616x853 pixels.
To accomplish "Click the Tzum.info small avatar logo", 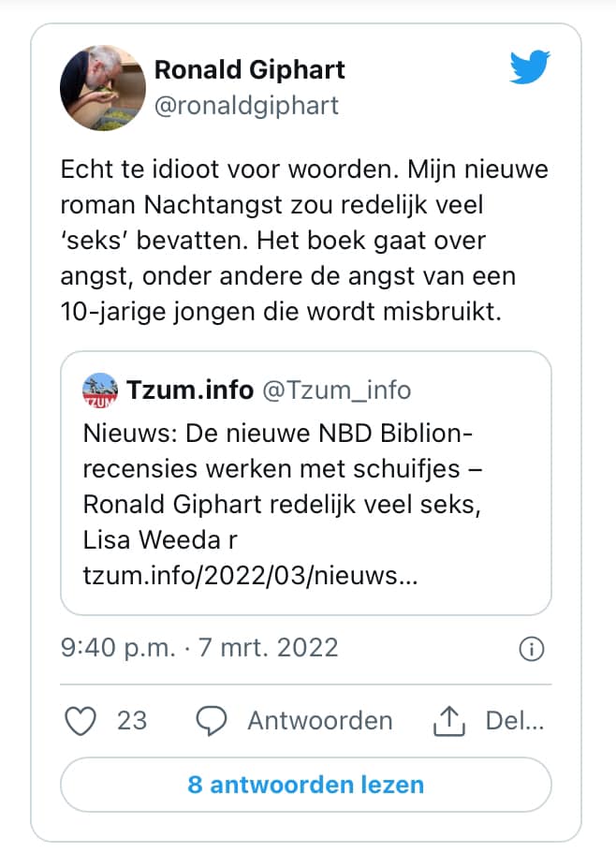I will coord(100,389).
